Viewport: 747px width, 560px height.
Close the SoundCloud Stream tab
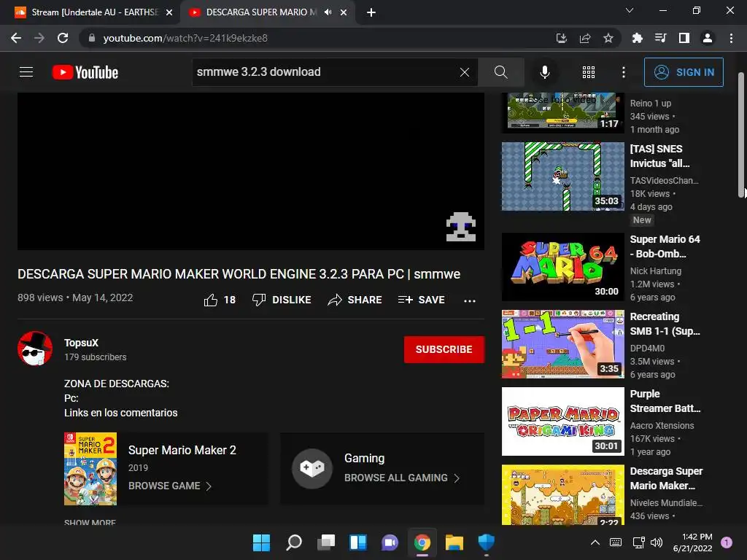click(169, 12)
